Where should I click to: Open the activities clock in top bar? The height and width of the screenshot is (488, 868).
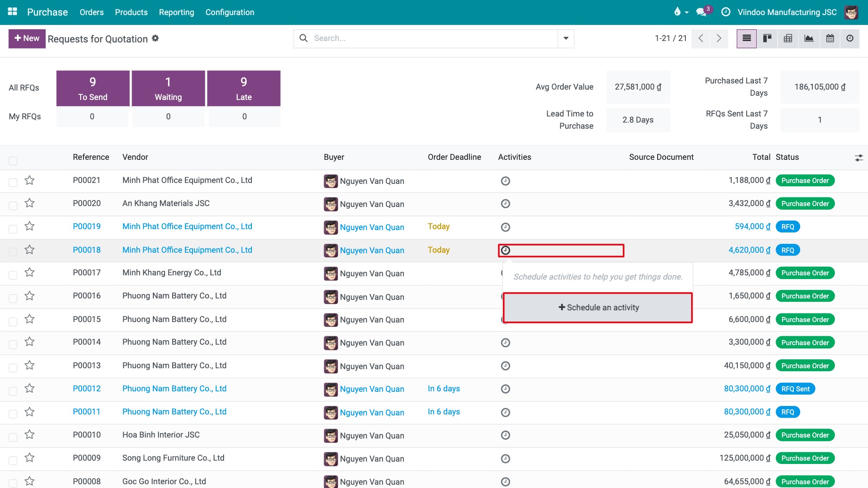coord(726,12)
